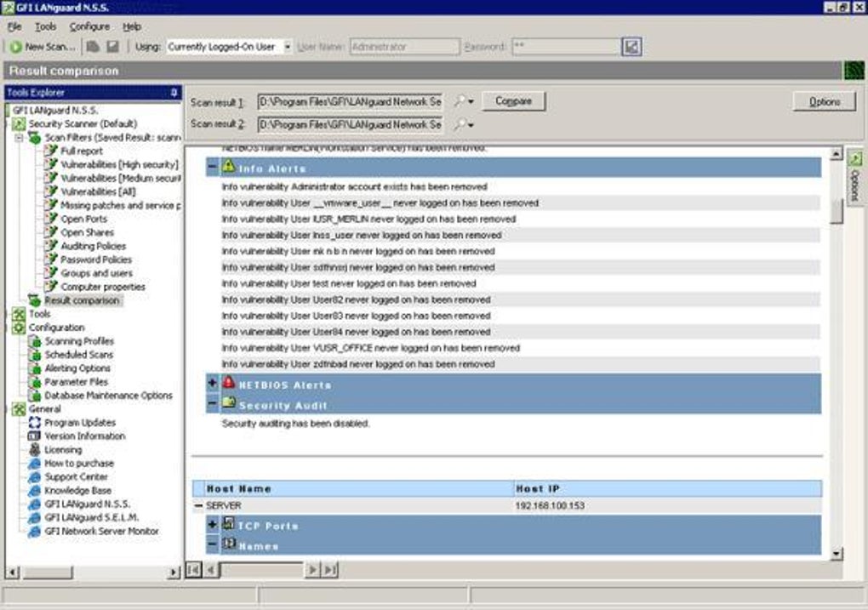This screenshot has height=610, width=868.
Task: Click the results vertical scrollbar thumb
Action: [837, 212]
